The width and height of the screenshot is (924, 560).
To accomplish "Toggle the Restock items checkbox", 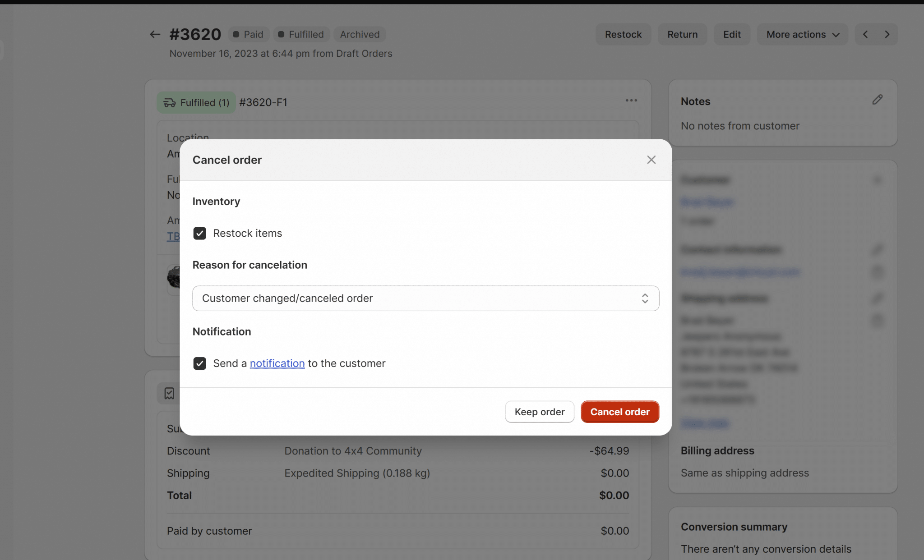I will pos(199,233).
